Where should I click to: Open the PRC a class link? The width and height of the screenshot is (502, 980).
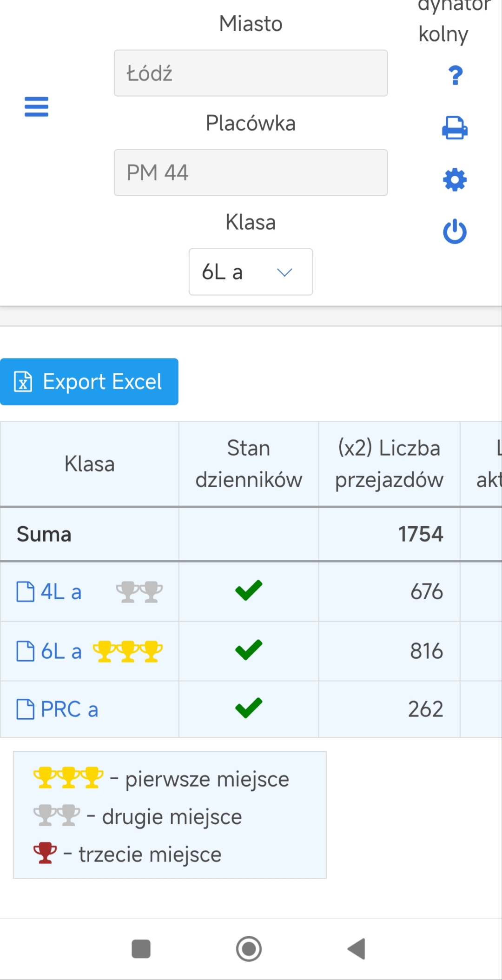[69, 709]
